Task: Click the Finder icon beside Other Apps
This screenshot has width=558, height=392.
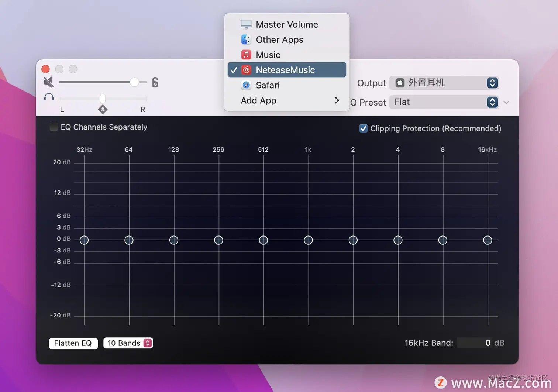Action: pyautogui.click(x=246, y=39)
